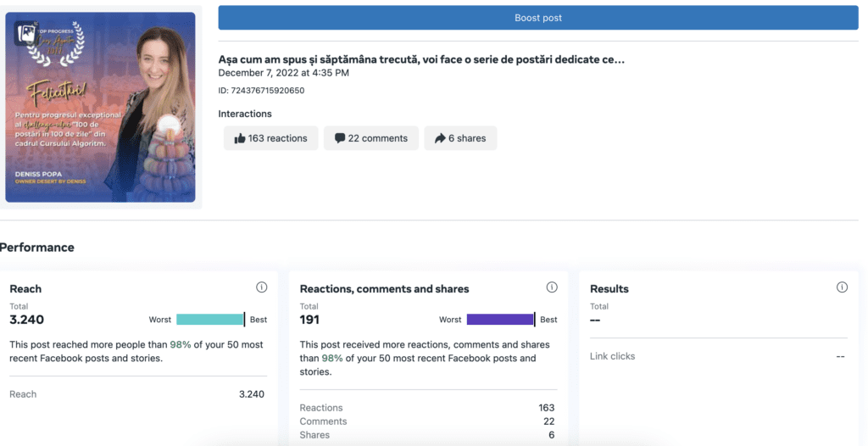Click the Reach card title
The width and height of the screenshot is (868, 446).
coord(25,288)
